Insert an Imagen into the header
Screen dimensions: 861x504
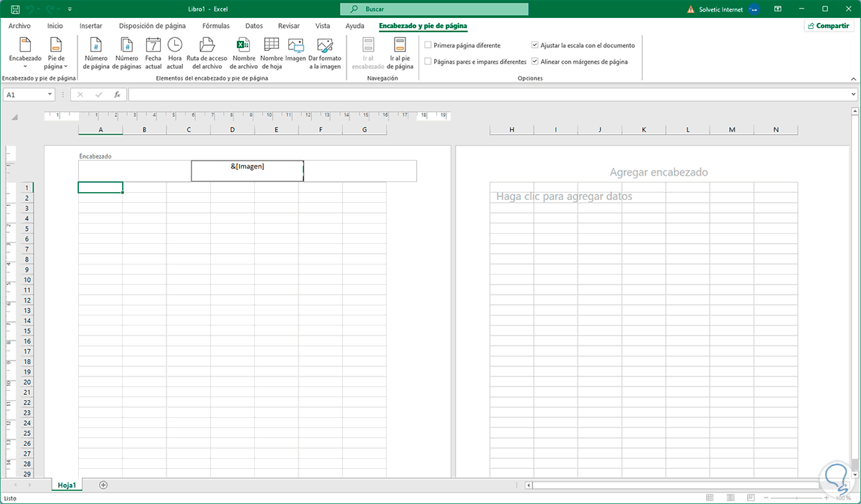coord(296,50)
